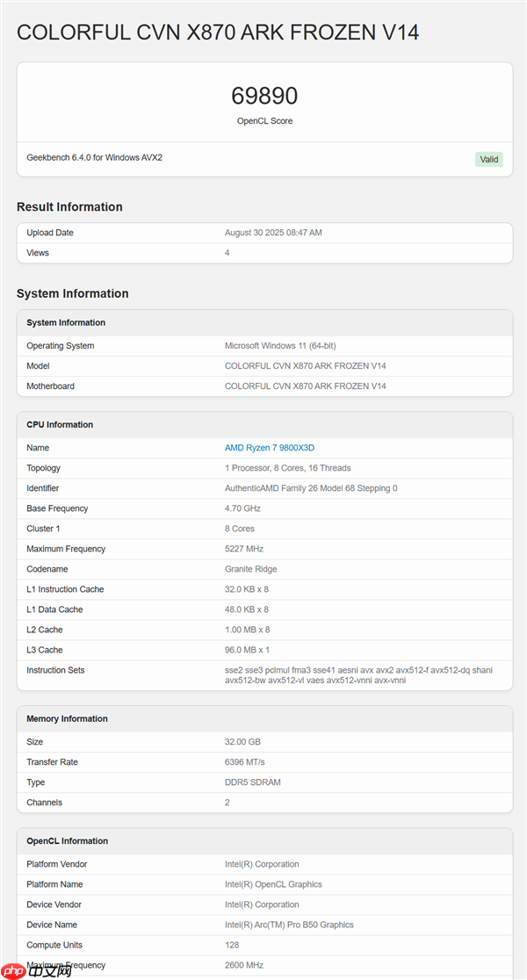Open the AMD Ryzen 7 9800X3D link
The image size is (527, 980).
coord(269,448)
